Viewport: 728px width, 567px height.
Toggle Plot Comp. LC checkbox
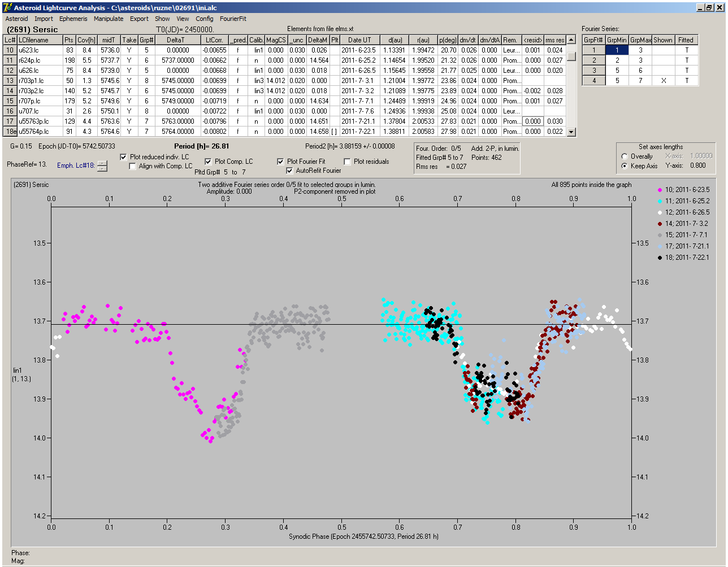[208, 162]
